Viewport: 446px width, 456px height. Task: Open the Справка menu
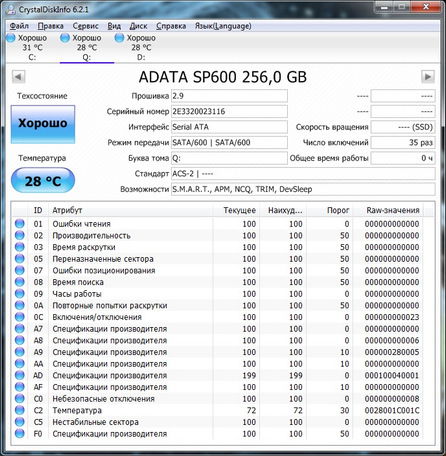coord(171,26)
